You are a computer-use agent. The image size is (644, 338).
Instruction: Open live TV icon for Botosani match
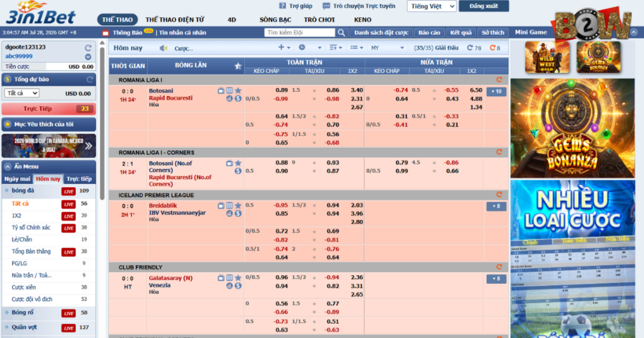coord(221,90)
